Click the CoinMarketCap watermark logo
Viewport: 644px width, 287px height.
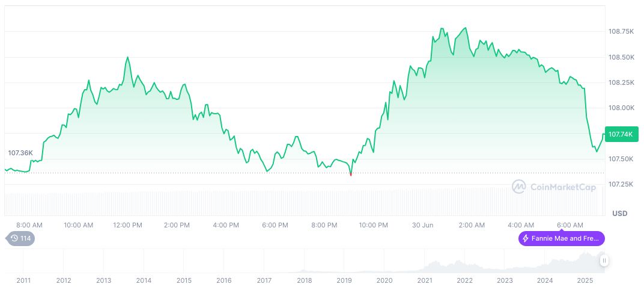click(519, 187)
